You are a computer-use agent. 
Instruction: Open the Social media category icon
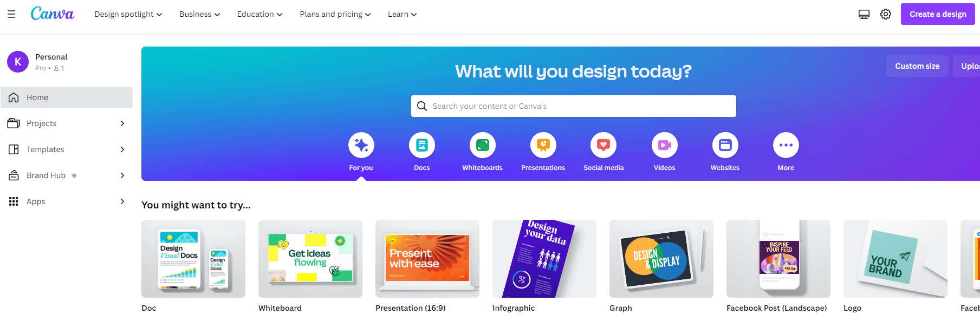(603, 145)
